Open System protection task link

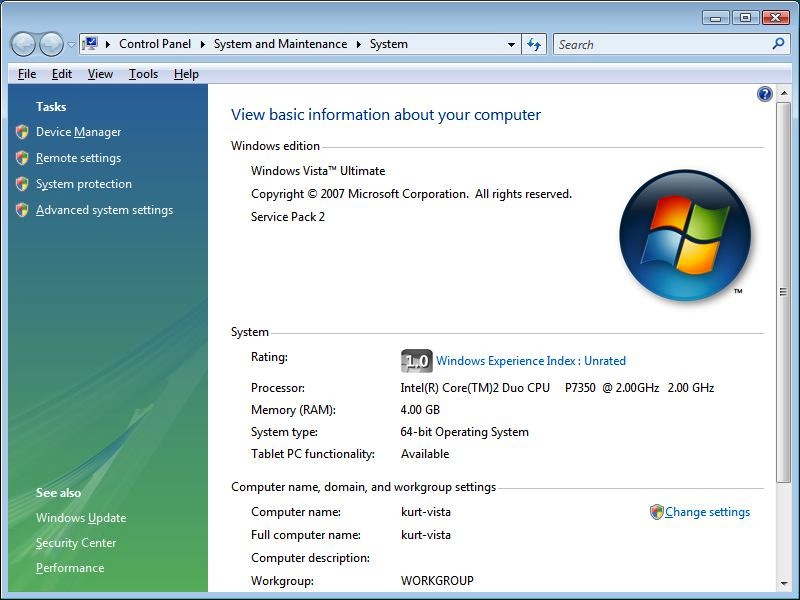click(84, 184)
